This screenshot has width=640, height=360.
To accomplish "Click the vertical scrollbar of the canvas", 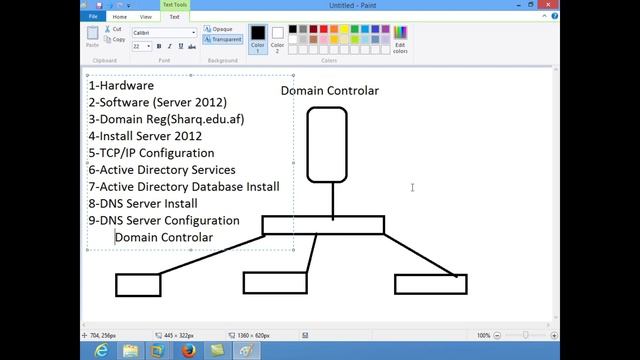I will pos(556,194).
